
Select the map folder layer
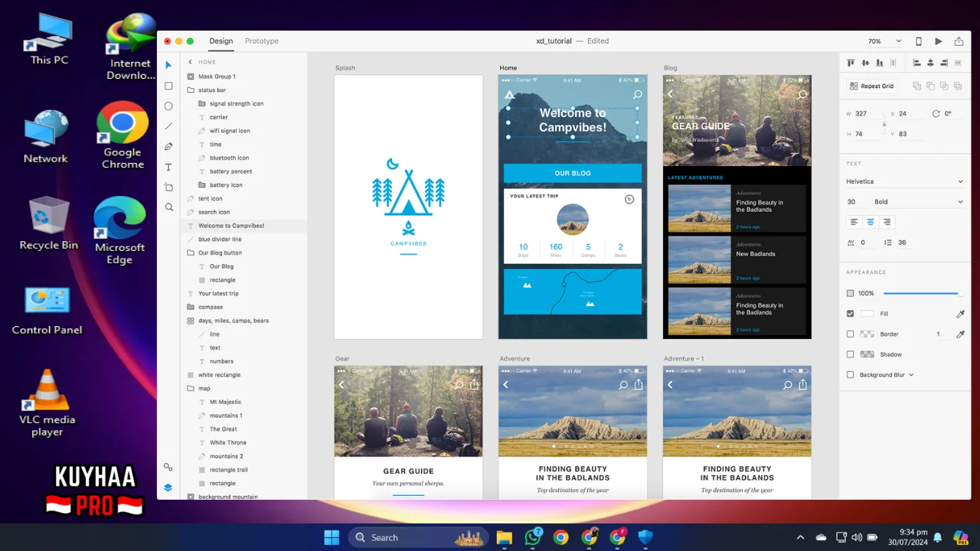coord(243,388)
